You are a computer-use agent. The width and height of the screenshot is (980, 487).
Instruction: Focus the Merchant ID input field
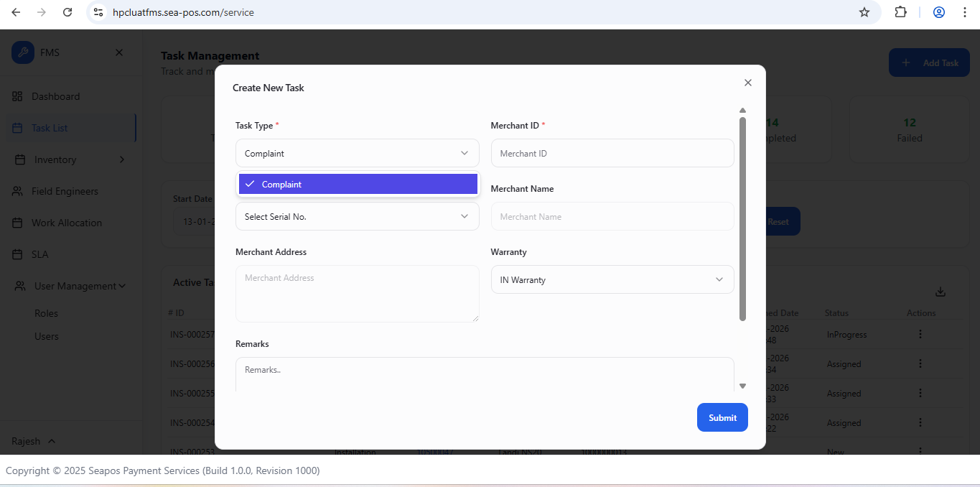click(x=612, y=154)
